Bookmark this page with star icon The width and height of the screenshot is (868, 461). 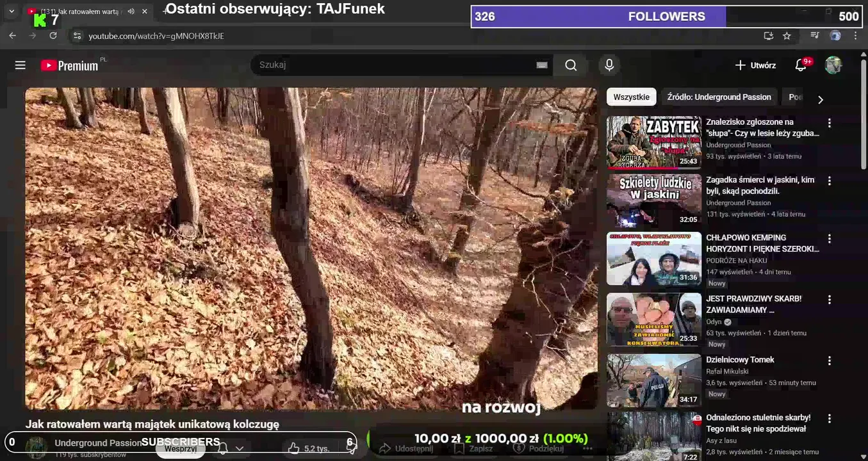point(787,36)
